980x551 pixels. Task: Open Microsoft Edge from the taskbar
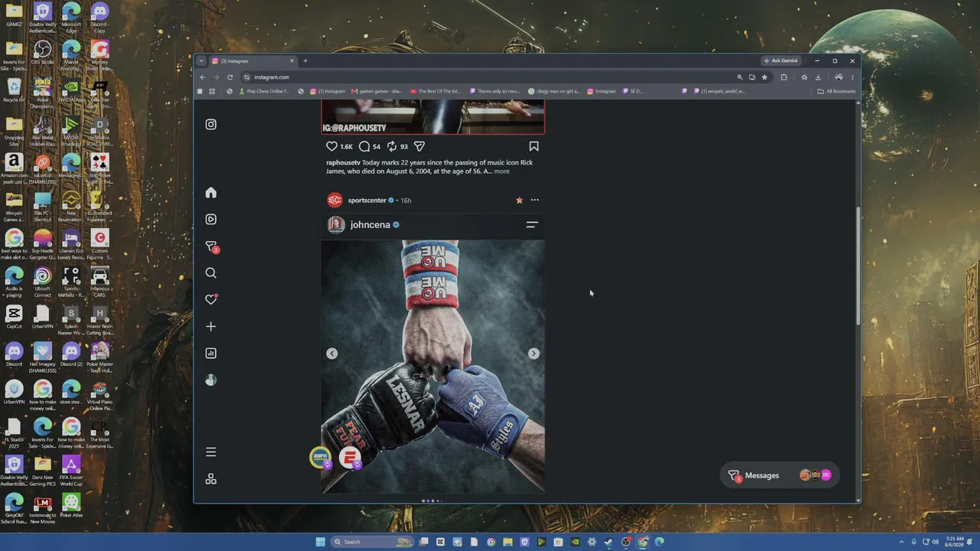[659, 542]
